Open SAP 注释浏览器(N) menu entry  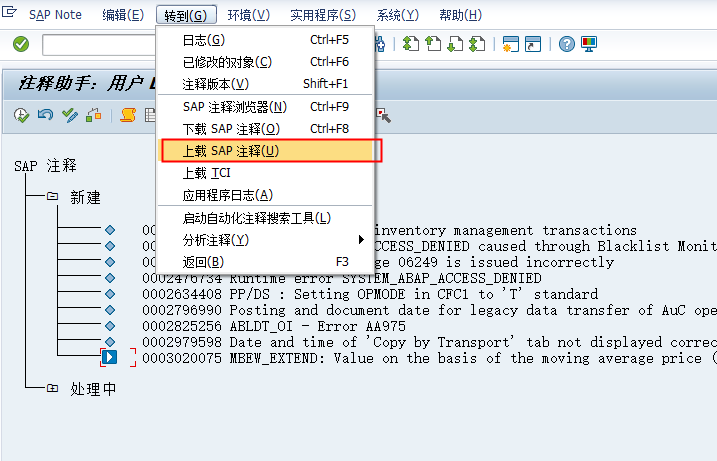266,107
